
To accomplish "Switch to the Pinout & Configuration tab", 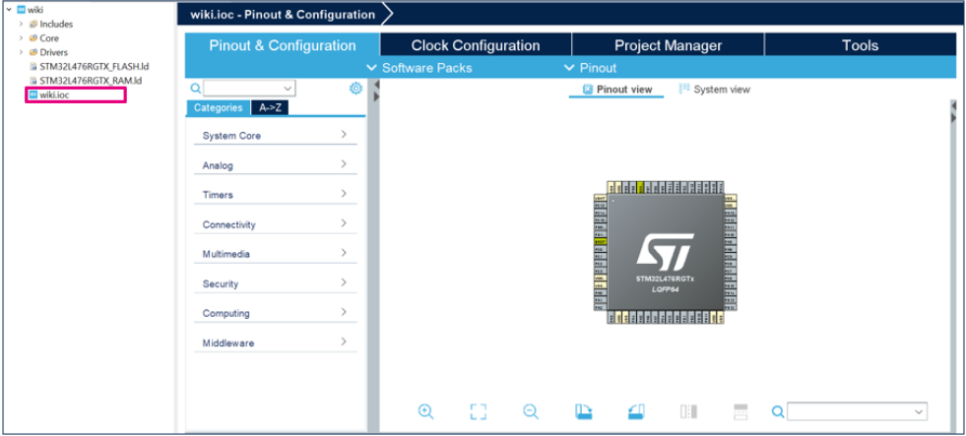I will (282, 46).
